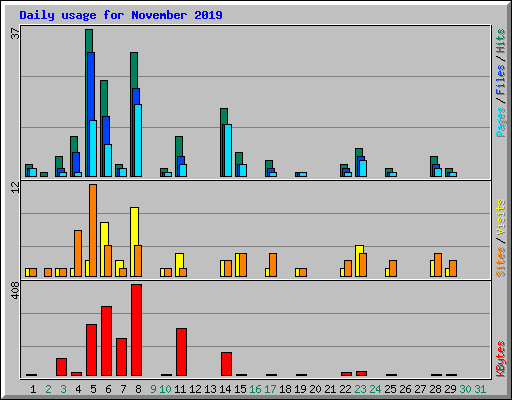This screenshot has height=400, width=512.
Task: Click the "KBytes" legend label
Action: tap(501, 359)
